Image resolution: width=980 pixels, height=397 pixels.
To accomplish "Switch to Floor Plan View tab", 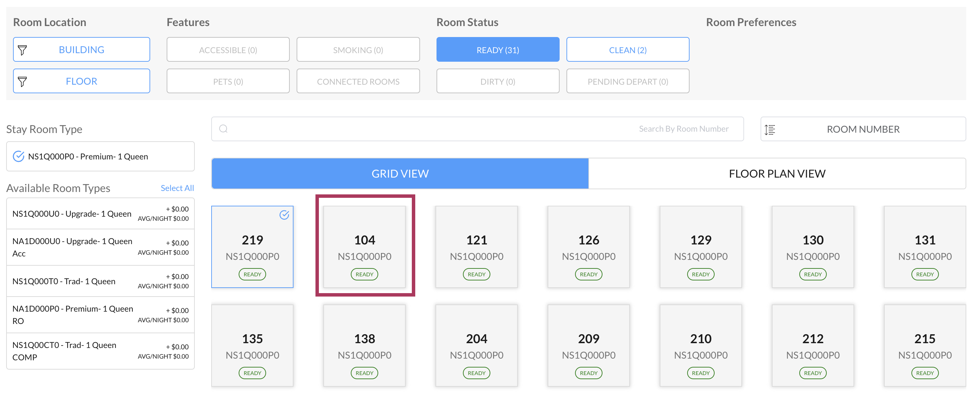I will (x=776, y=174).
